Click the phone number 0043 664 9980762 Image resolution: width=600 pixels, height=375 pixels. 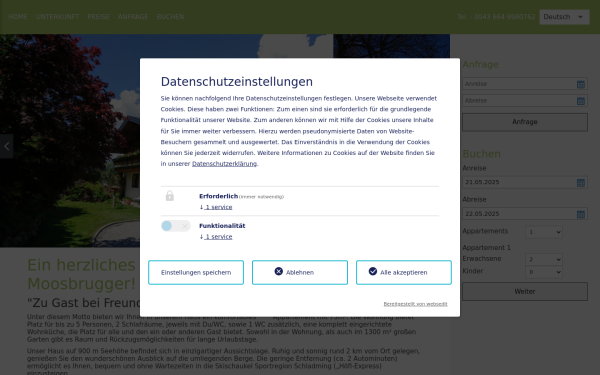pos(504,17)
